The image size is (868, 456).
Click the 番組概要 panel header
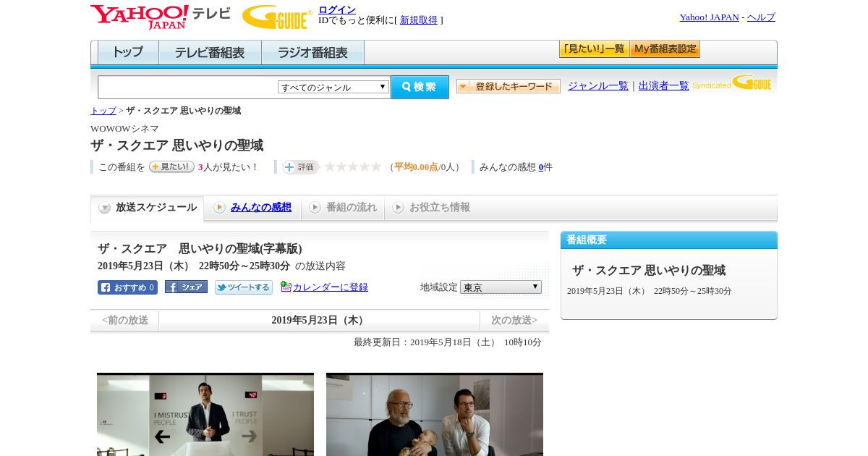tap(669, 240)
